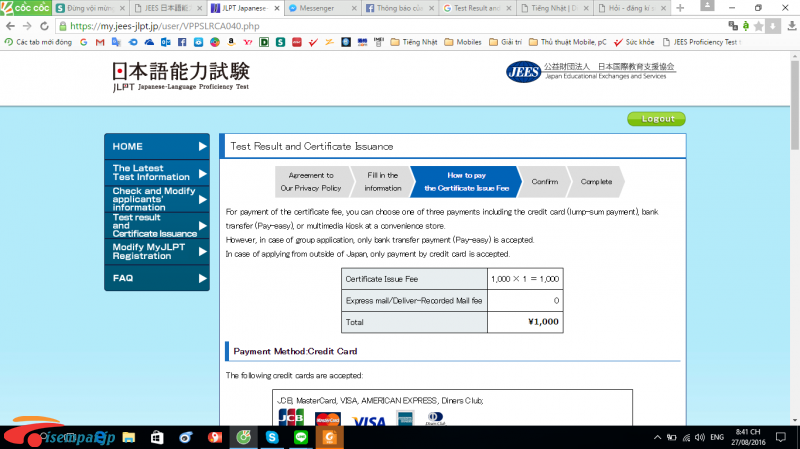Click the Payment Method:Credit Card heading
This screenshot has width=800, height=449.
295,351
